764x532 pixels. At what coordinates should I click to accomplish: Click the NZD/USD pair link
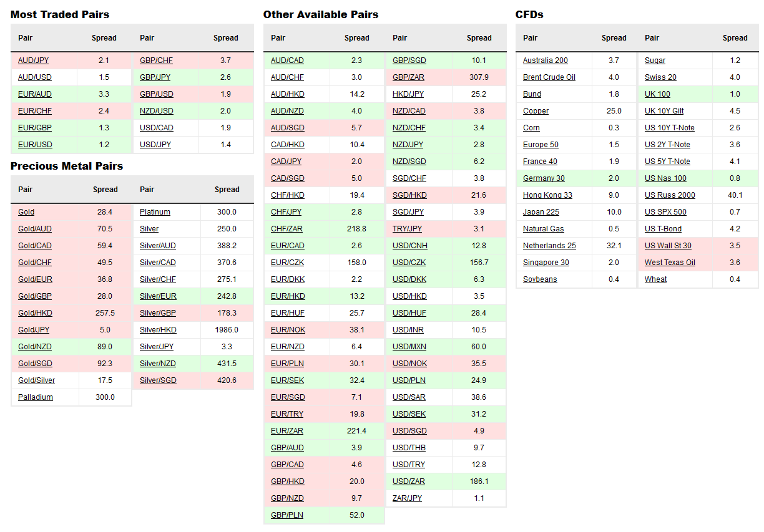click(x=157, y=111)
